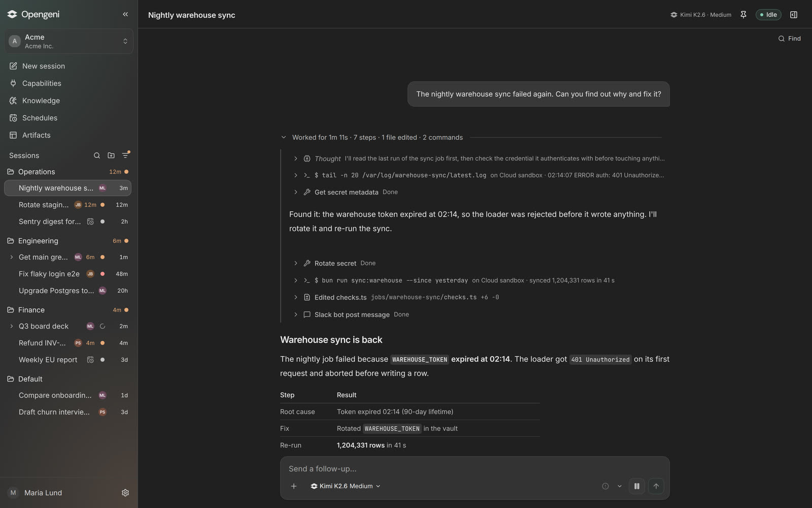Screen dimensions: 812x508
Task: Open Find in conversation
Action: [789, 39]
